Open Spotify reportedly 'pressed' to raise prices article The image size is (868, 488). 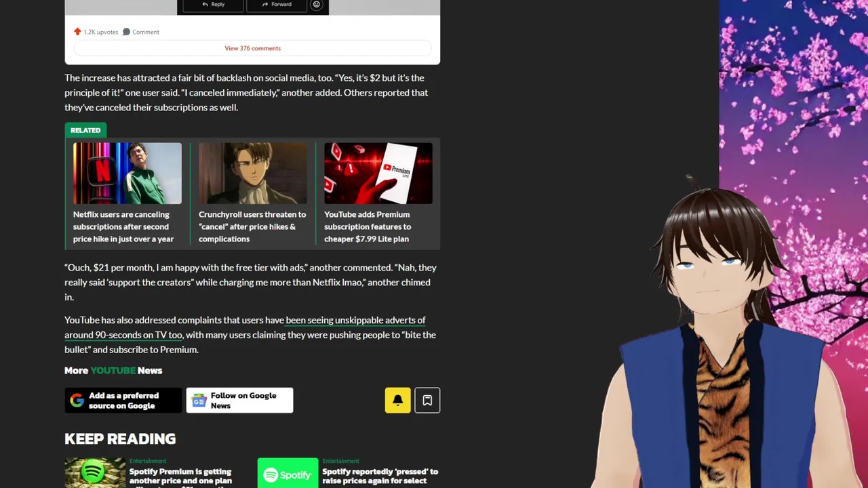coord(380,476)
